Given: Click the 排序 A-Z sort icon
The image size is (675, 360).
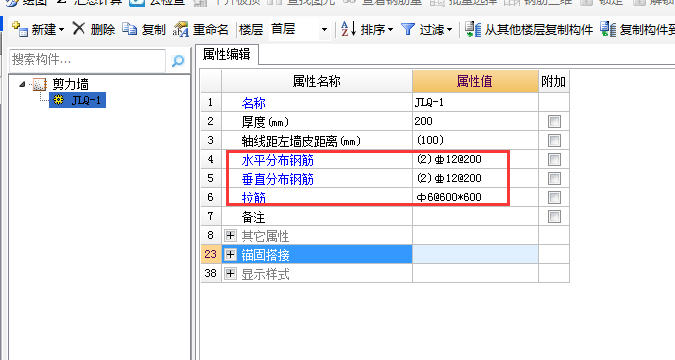Looking at the screenshot, I should [348, 29].
